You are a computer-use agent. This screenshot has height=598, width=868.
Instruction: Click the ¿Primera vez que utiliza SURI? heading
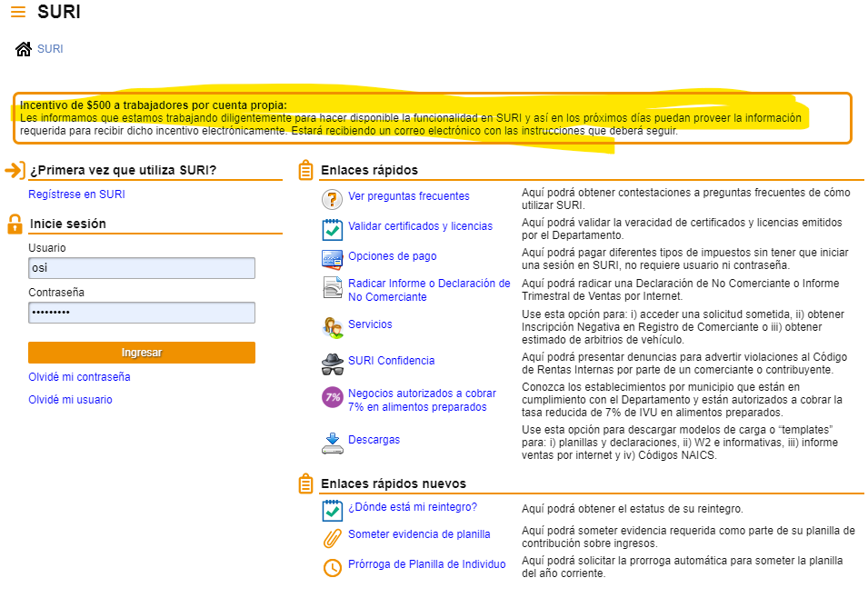[x=123, y=170]
